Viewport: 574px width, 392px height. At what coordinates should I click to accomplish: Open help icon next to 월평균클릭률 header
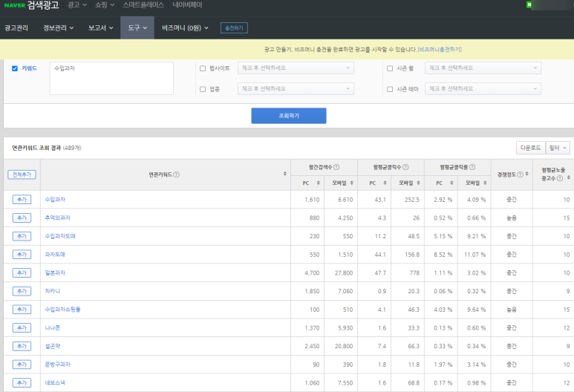coord(472,167)
